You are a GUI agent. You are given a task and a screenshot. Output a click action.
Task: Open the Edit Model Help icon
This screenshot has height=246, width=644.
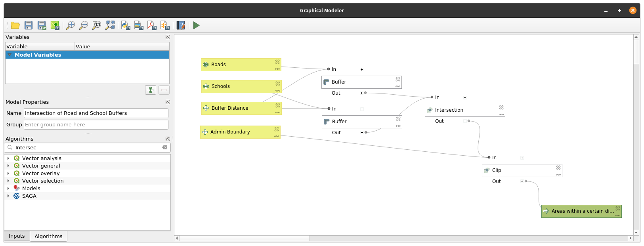point(181,25)
